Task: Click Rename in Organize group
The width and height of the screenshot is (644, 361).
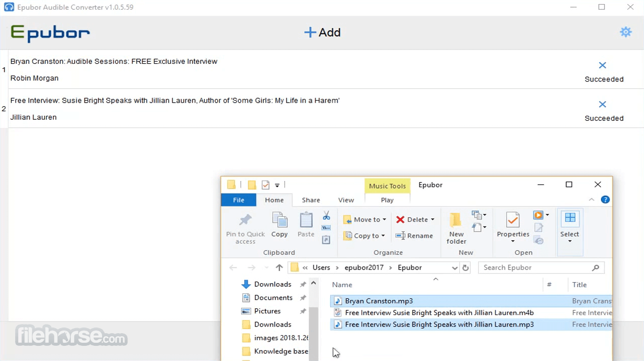Action: click(x=415, y=236)
